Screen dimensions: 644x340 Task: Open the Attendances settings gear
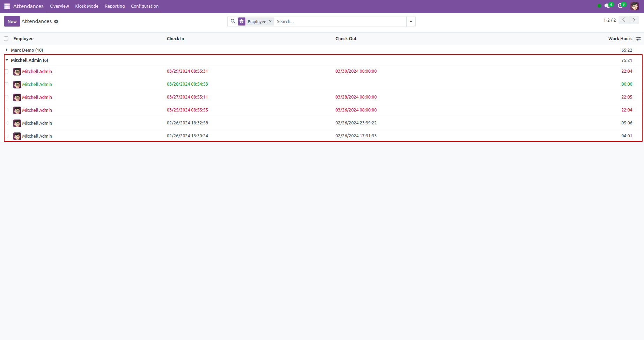coord(56,22)
